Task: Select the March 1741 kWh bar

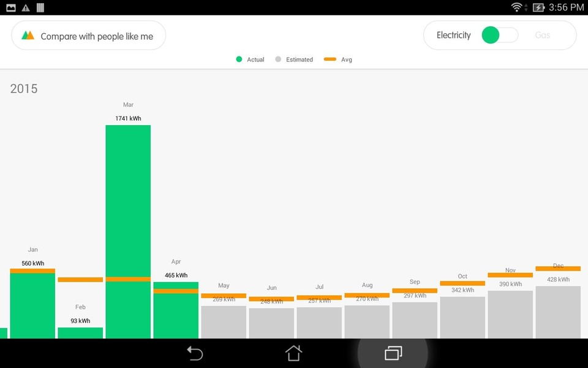Action: [x=128, y=232]
